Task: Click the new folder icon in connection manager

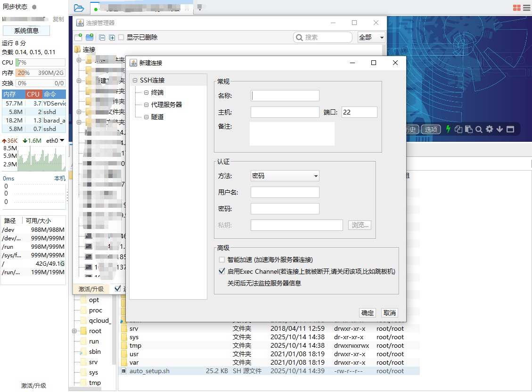Action: point(90,37)
